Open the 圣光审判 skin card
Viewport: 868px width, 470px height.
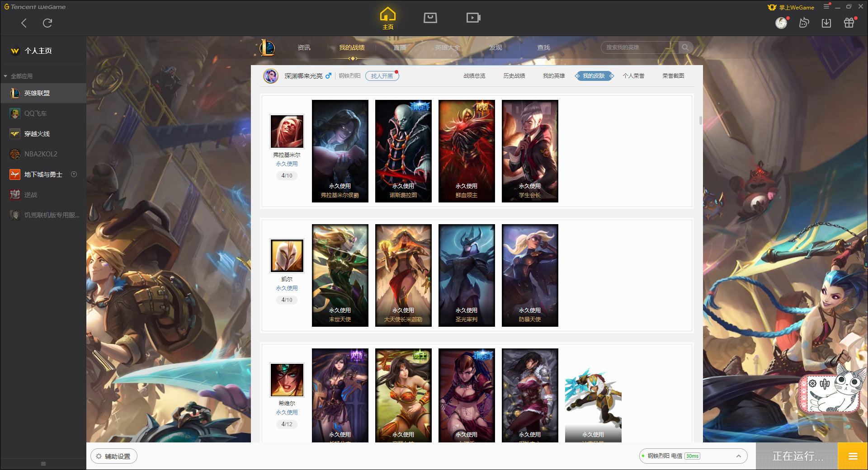[467, 275]
